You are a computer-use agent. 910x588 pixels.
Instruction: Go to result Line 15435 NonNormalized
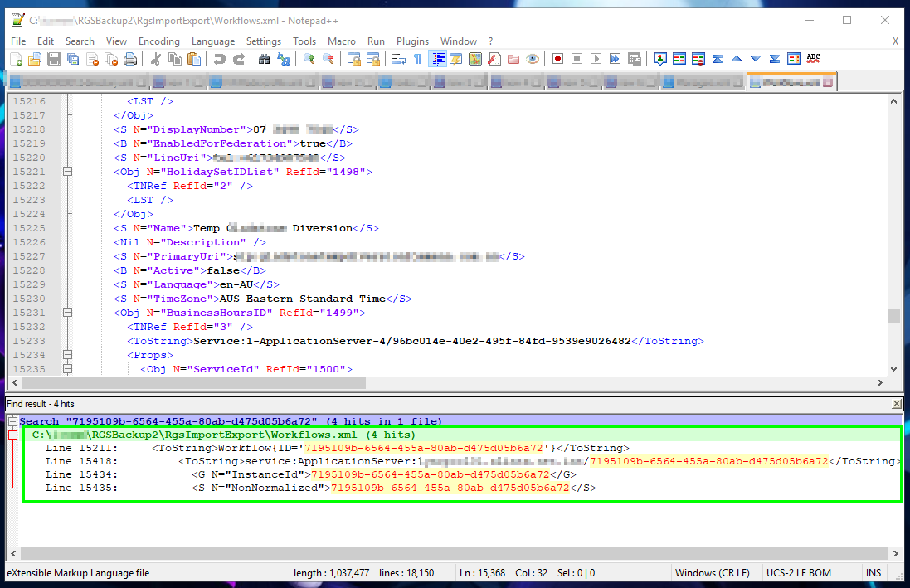pos(321,488)
